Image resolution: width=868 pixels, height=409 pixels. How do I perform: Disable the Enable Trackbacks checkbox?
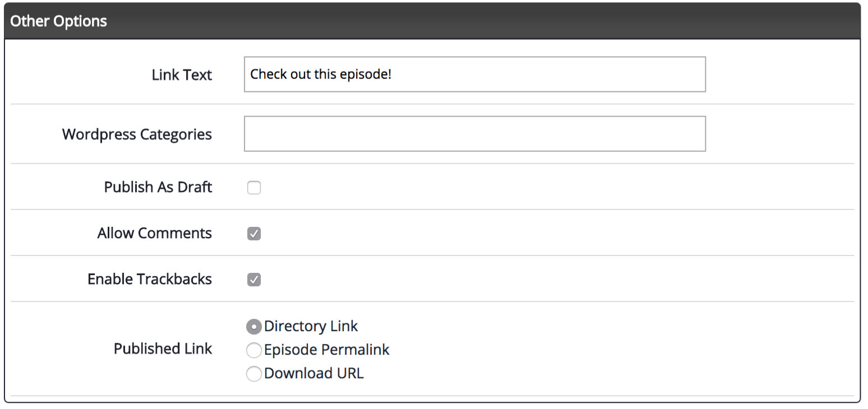254,280
